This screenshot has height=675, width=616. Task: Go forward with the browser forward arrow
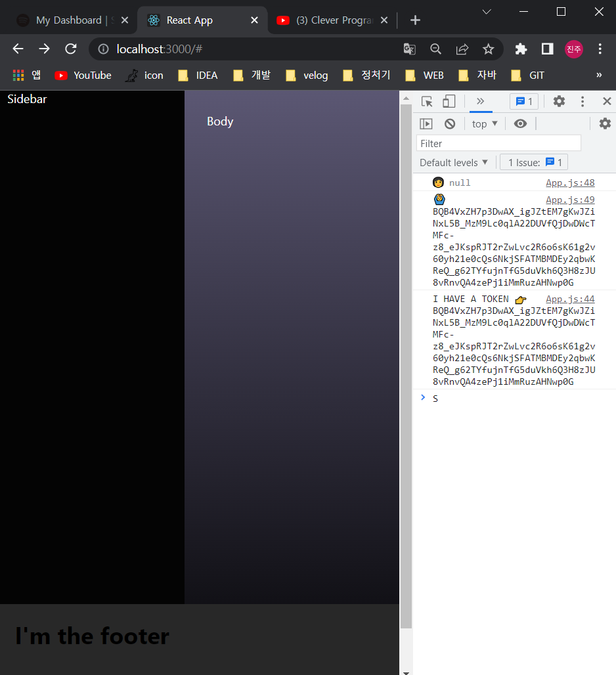(x=45, y=49)
